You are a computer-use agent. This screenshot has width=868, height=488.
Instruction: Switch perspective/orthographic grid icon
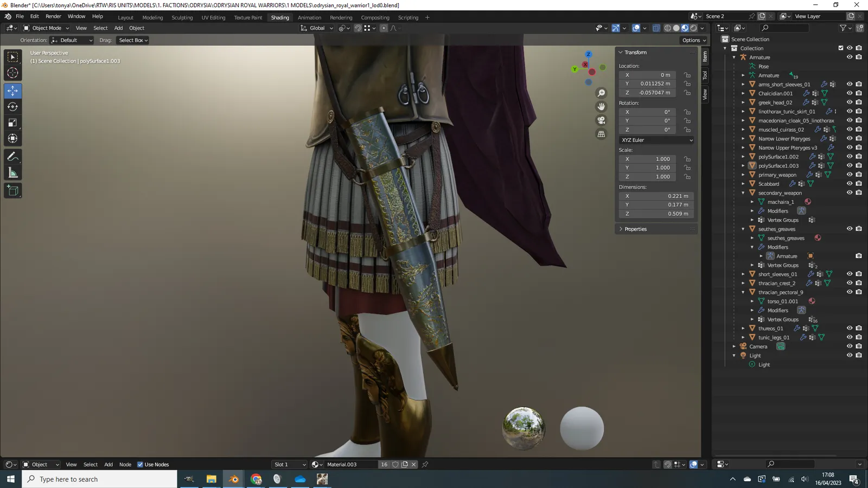point(601,134)
